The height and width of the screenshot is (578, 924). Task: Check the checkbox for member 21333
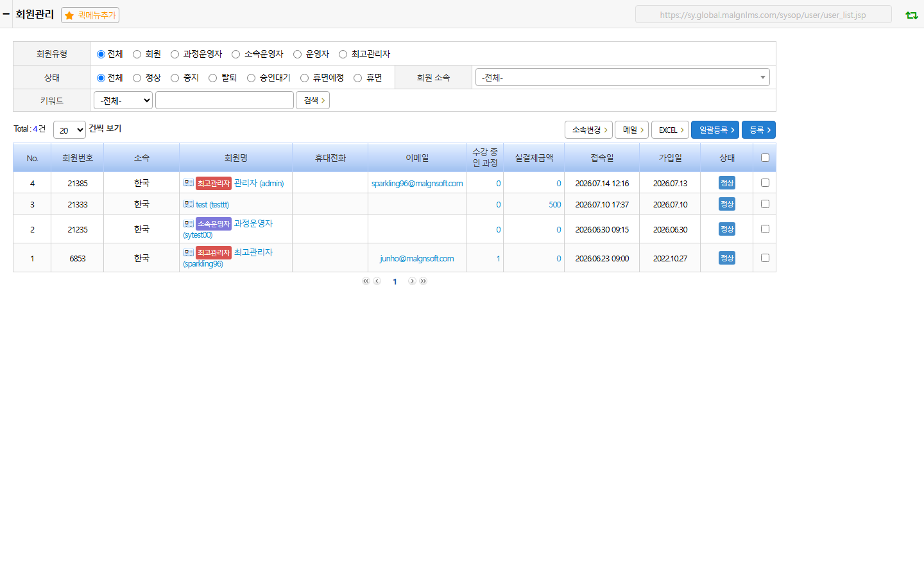pos(765,204)
